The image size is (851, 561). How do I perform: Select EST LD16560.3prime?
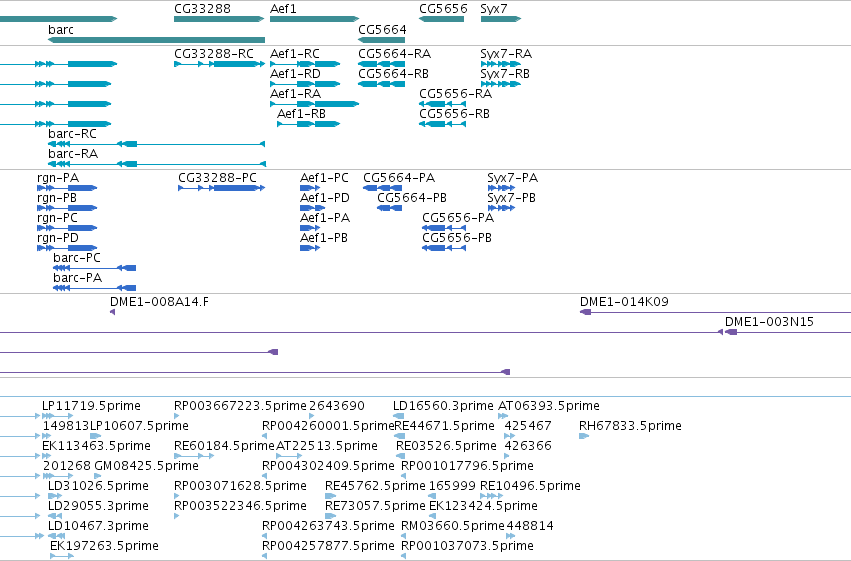[x=443, y=406]
